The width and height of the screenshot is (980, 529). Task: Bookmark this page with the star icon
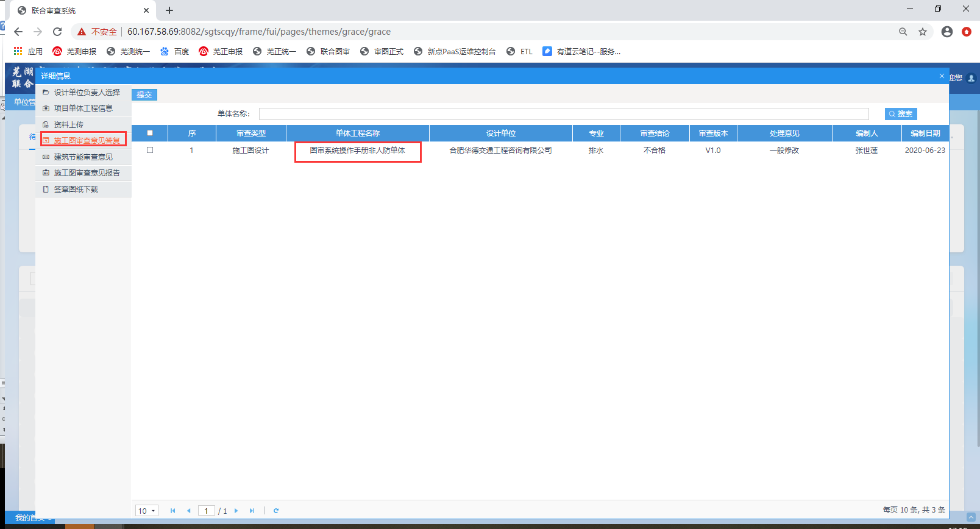pos(923,32)
